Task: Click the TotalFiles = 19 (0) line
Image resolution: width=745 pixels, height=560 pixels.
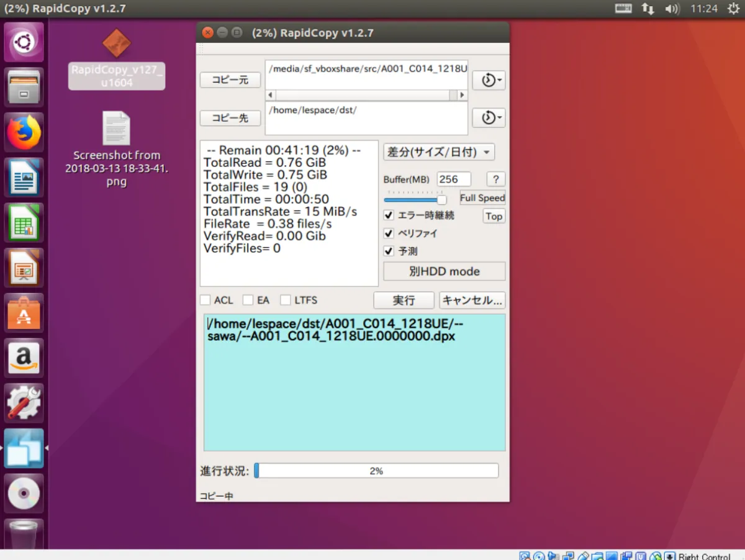Action: click(x=255, y=187)
